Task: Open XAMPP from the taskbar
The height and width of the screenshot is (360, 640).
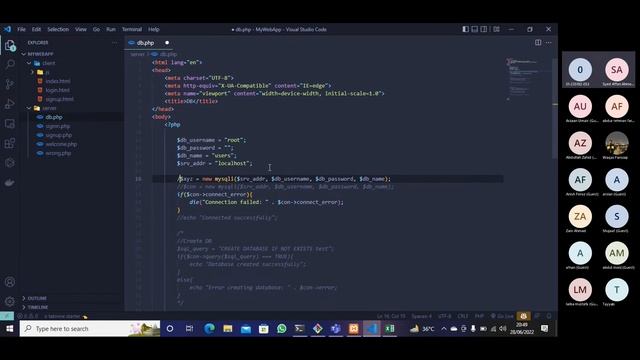Action: click(354, 329)
